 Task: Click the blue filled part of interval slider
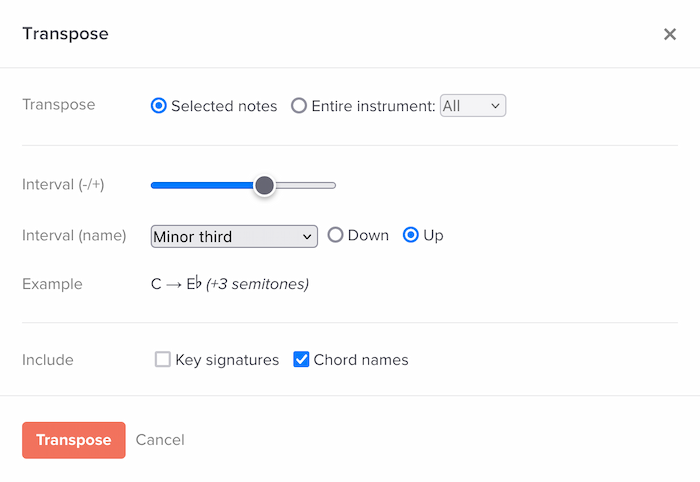[x=200, y=185]
